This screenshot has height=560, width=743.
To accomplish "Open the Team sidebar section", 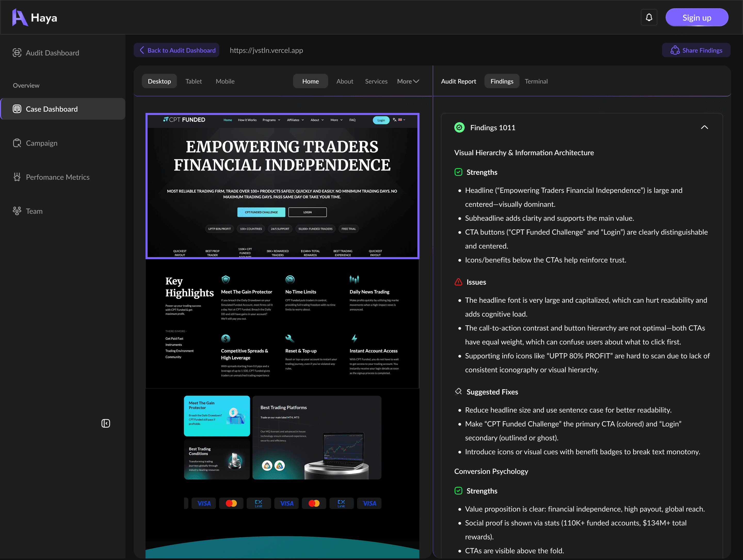I will 34,211.
